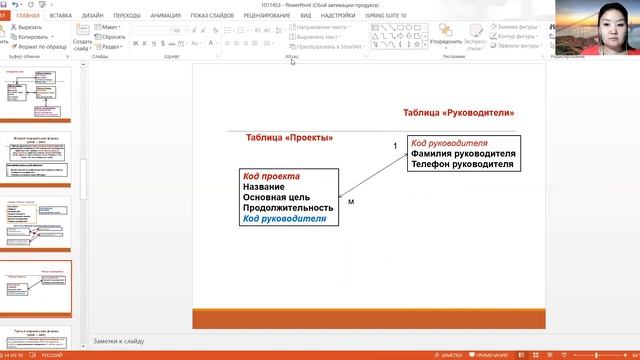
Task: Click Вырезать (Cut)
Action: pos(26,27)
